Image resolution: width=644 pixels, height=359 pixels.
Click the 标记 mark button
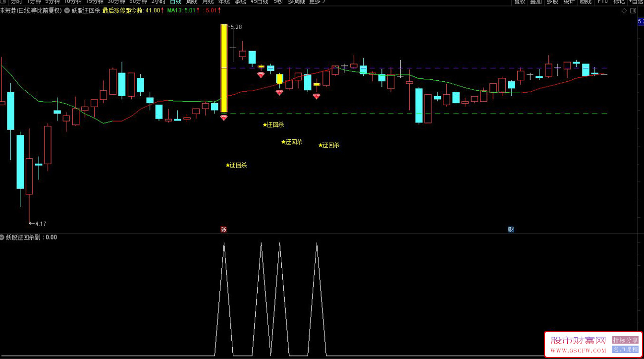(619, 1)
